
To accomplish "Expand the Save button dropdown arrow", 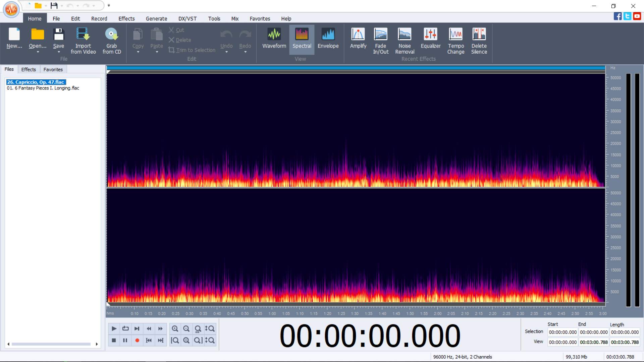I will pyautogui.click(x=59, y=52).
